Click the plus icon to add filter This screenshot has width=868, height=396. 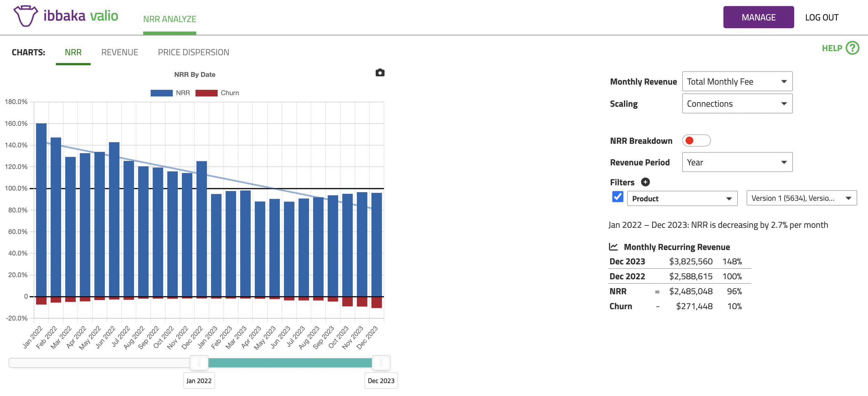645,182
